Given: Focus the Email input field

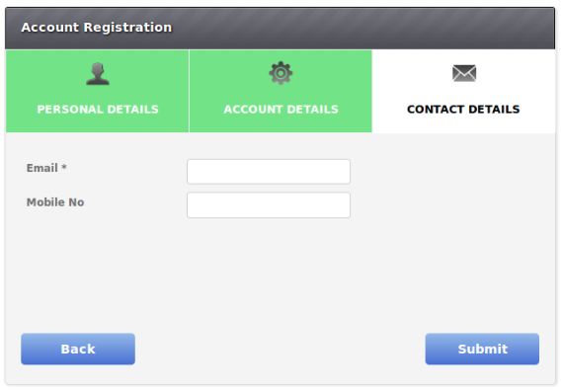Looking at the screenshot, I should [269, 172].
